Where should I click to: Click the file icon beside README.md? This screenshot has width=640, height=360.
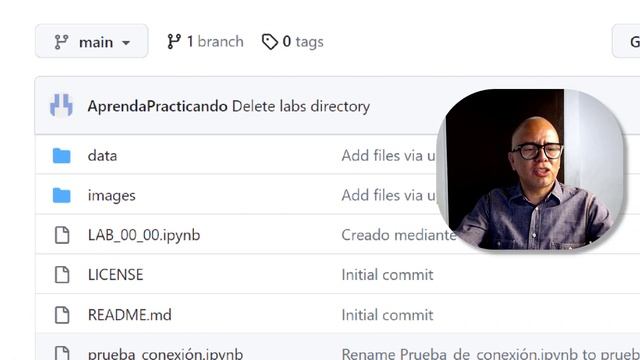point(62,315)
